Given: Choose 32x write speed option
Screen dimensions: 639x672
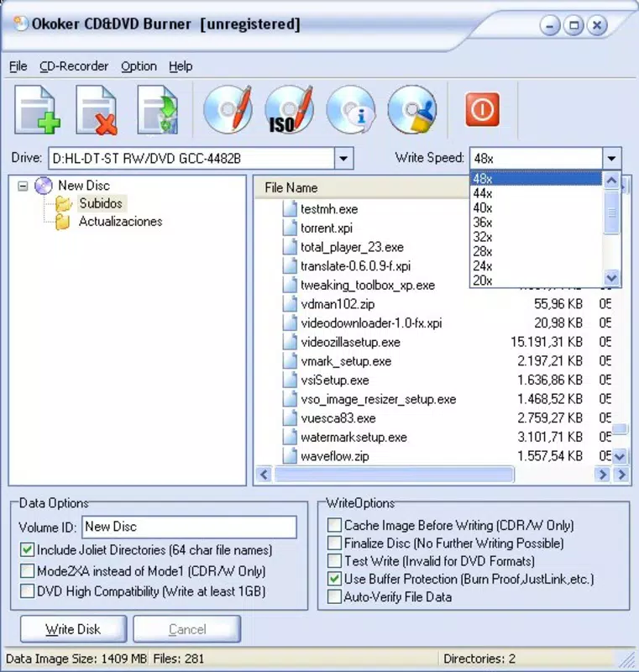Looking at the screenshot, I should point(536,237).
